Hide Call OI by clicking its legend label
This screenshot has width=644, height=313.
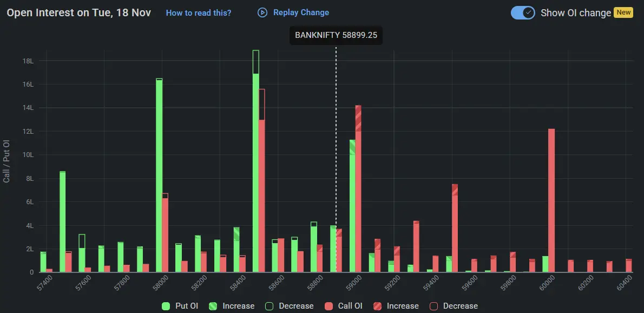tap(350, 306)
